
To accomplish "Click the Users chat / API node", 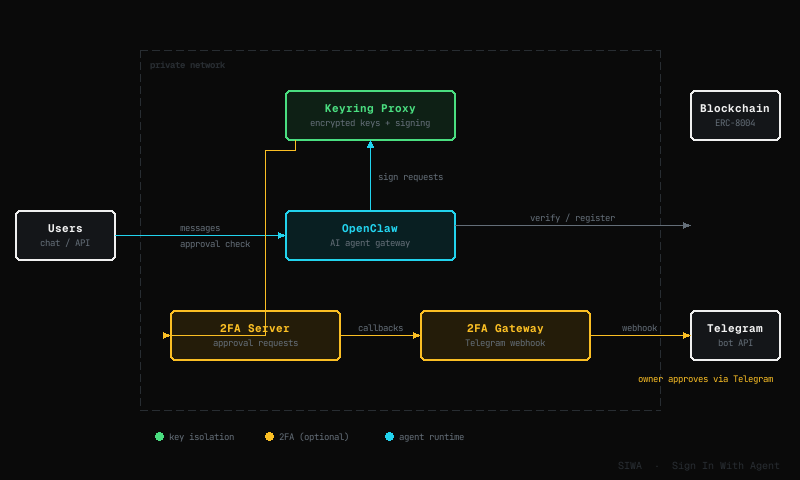I will click(x=65, y=235).
